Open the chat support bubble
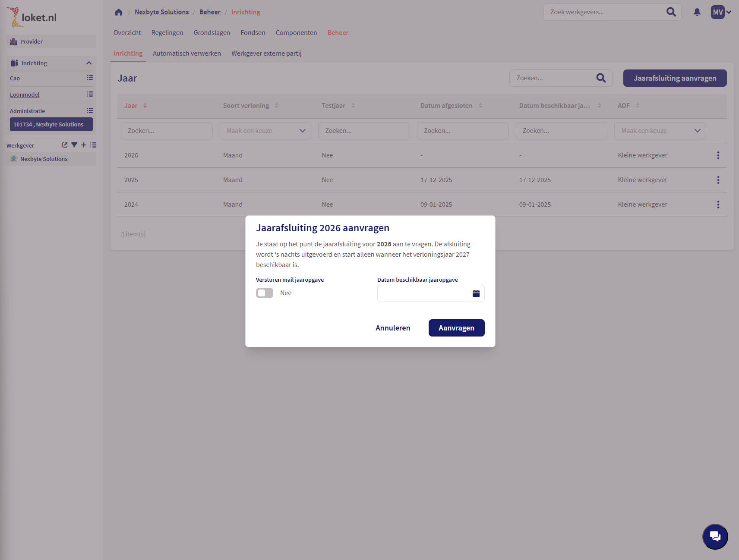 coord(715,536)
